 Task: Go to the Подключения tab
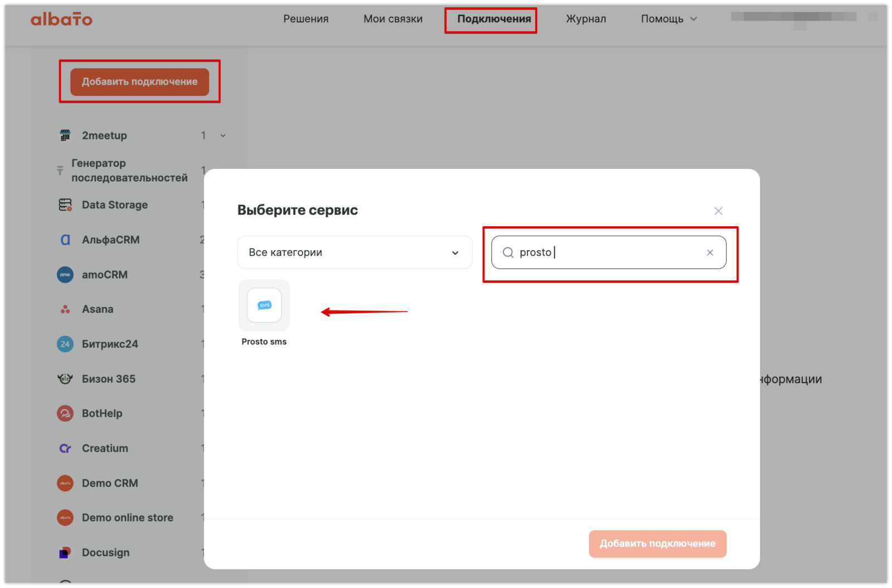tap(494, 19)
